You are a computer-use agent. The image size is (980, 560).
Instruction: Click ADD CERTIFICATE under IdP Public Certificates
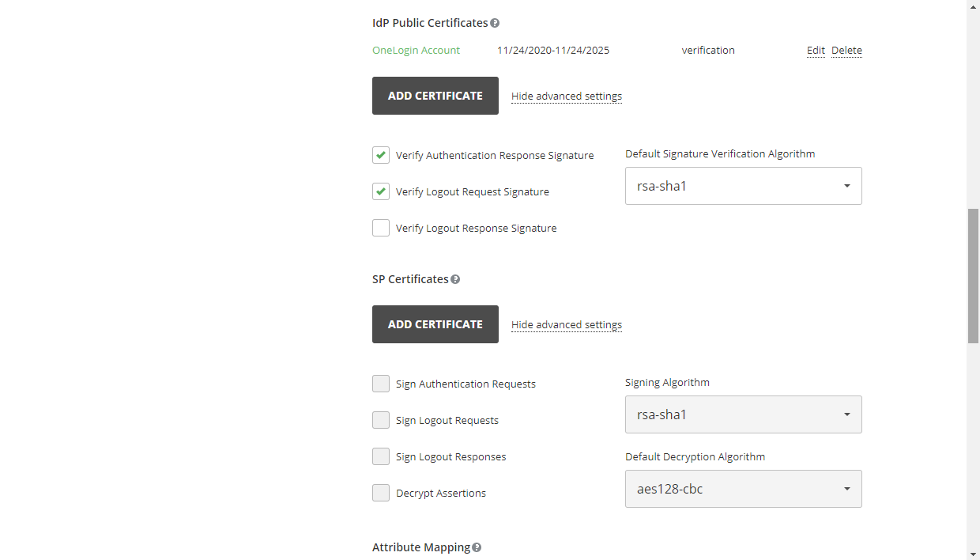pyautogui.click(x=435, y=95)
